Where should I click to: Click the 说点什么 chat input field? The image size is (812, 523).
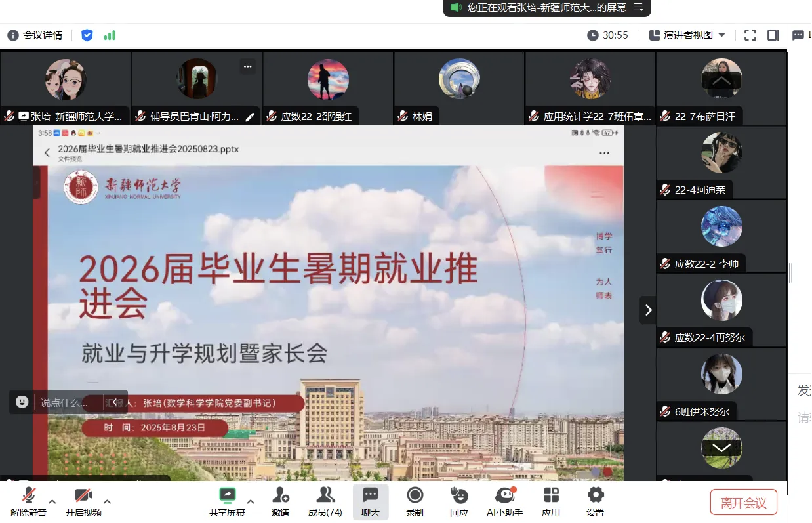[x=64, y=402]
